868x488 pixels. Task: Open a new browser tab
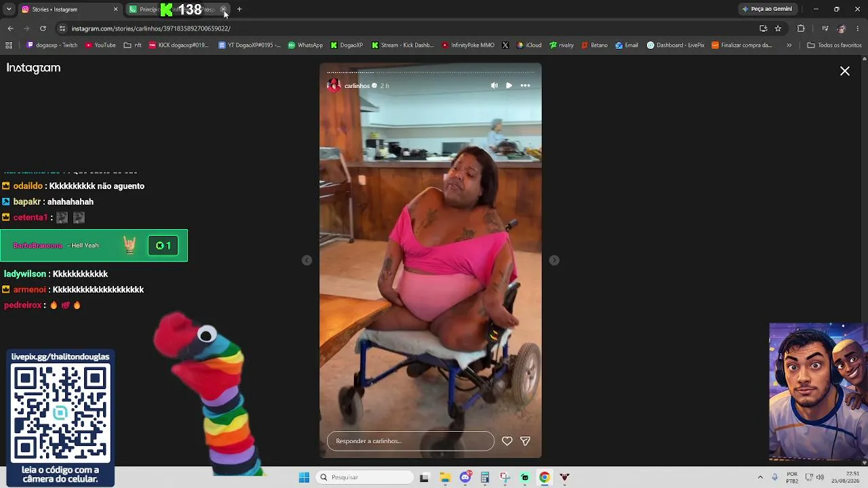[x=239, y=9]
